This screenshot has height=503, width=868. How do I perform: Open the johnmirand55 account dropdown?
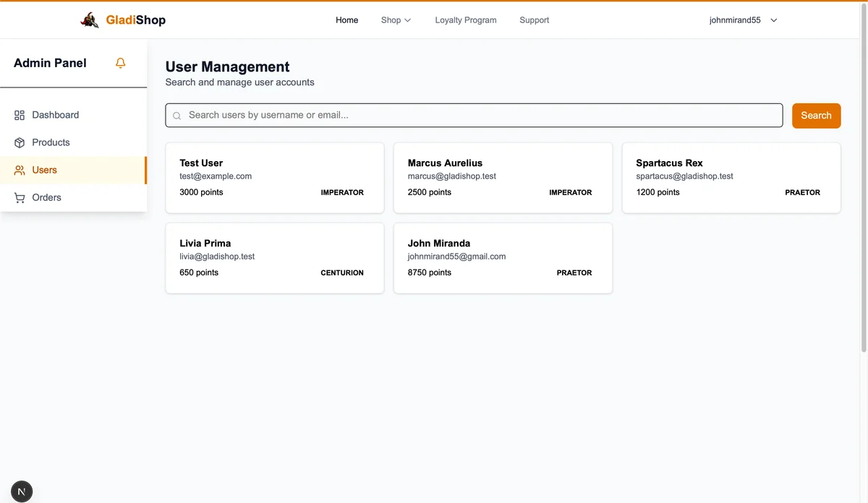(743, 20)
